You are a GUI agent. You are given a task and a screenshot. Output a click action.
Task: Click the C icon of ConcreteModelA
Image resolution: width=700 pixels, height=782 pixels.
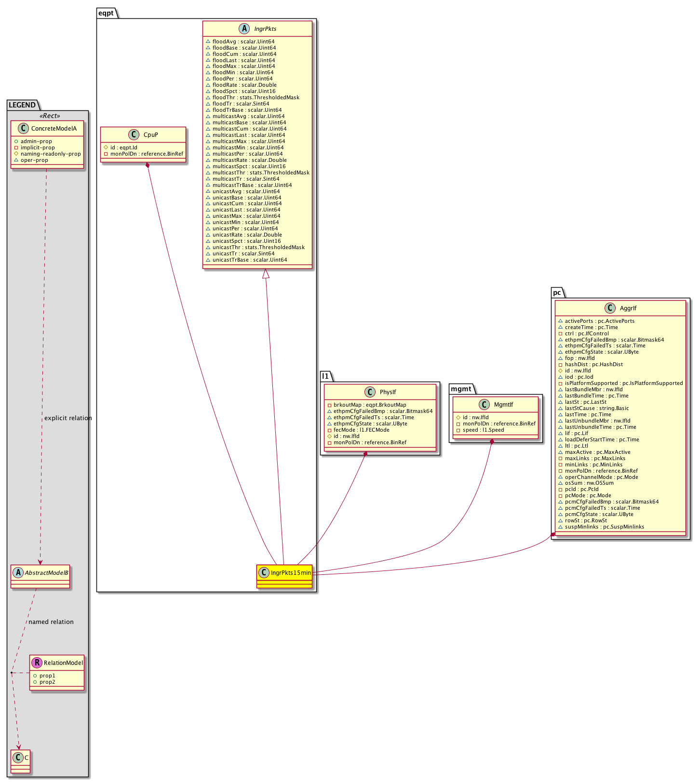pyautogui.click(x=22, y=129)
